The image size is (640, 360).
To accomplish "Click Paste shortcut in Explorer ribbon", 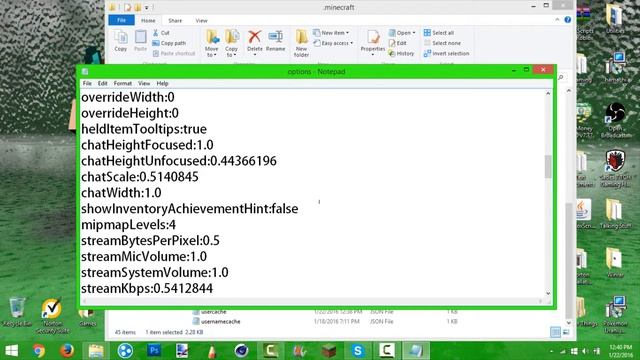I will [173, 53].
